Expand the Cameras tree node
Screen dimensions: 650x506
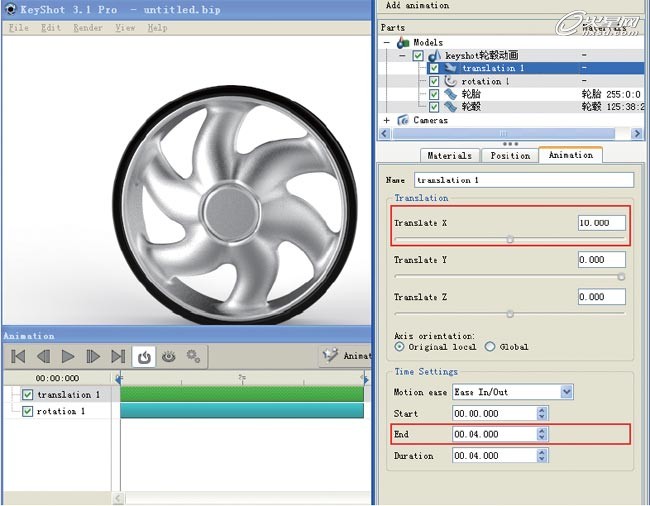pyautogui.click(x=387, y=120)
